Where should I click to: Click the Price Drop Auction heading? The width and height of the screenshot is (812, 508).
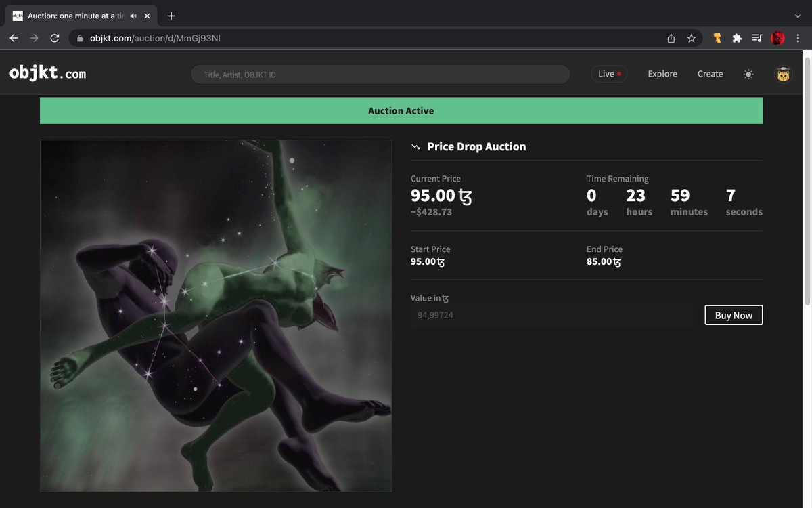(x=476, y=146)
